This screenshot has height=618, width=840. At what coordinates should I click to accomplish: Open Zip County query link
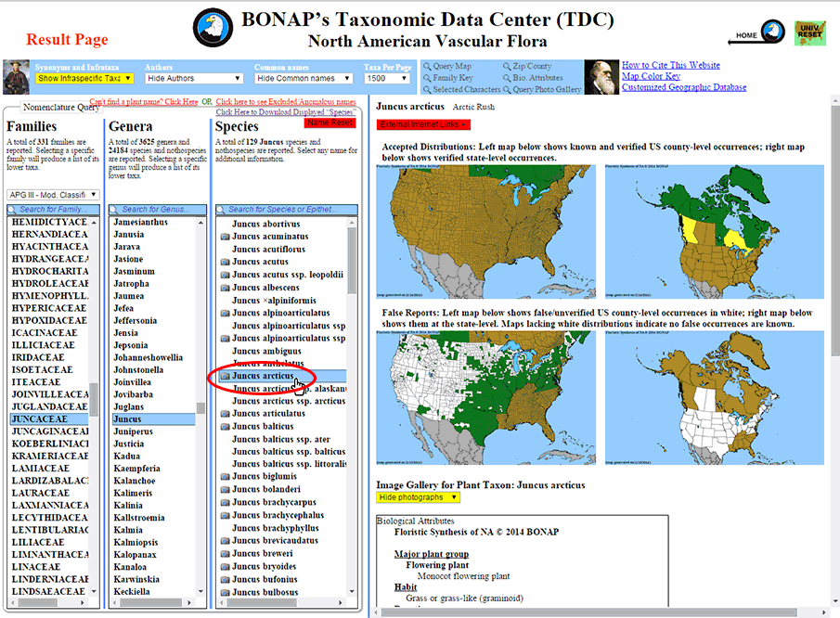click(527, 66)
